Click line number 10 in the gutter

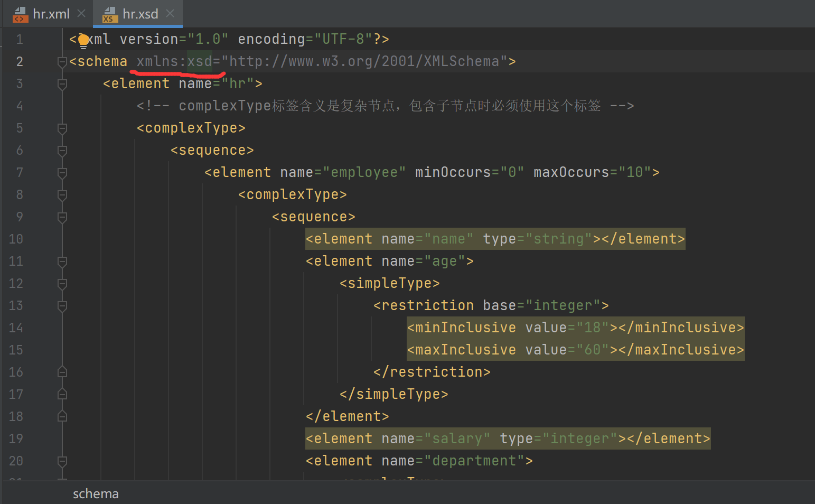pyautogui.click(x=16, y=239)
